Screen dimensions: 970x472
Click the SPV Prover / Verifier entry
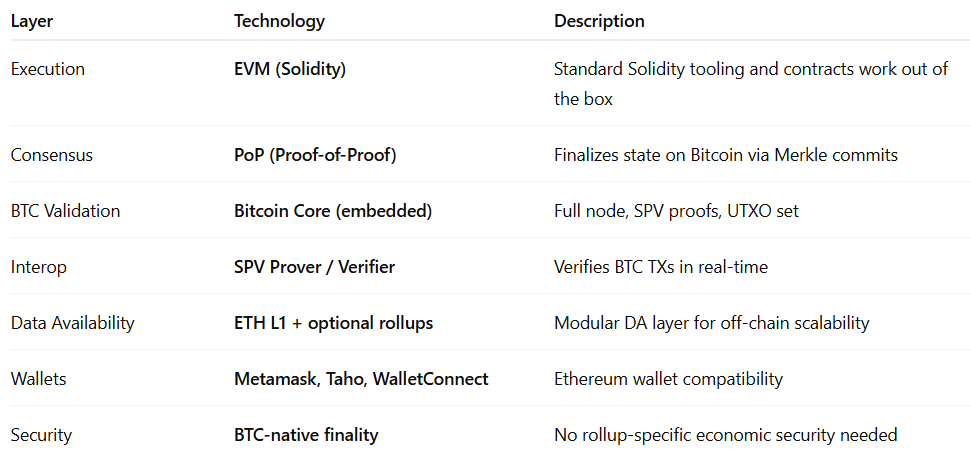[315, 267]
